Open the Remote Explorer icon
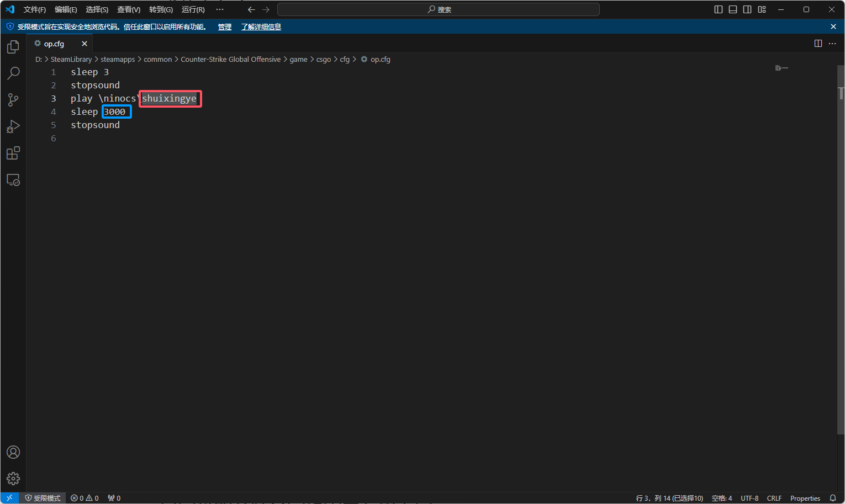 (13, 180)
